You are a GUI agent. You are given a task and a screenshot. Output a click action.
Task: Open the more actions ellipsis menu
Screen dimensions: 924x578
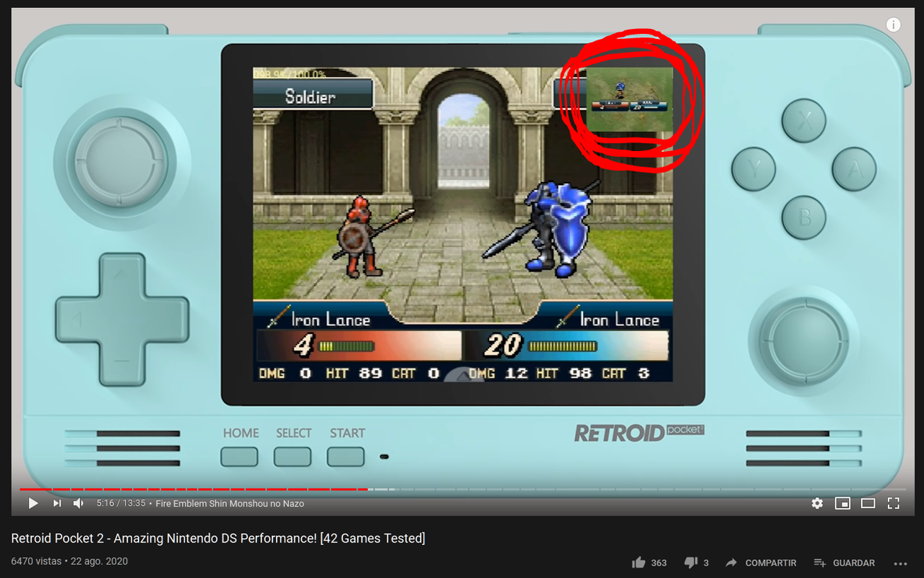(899, 564)
